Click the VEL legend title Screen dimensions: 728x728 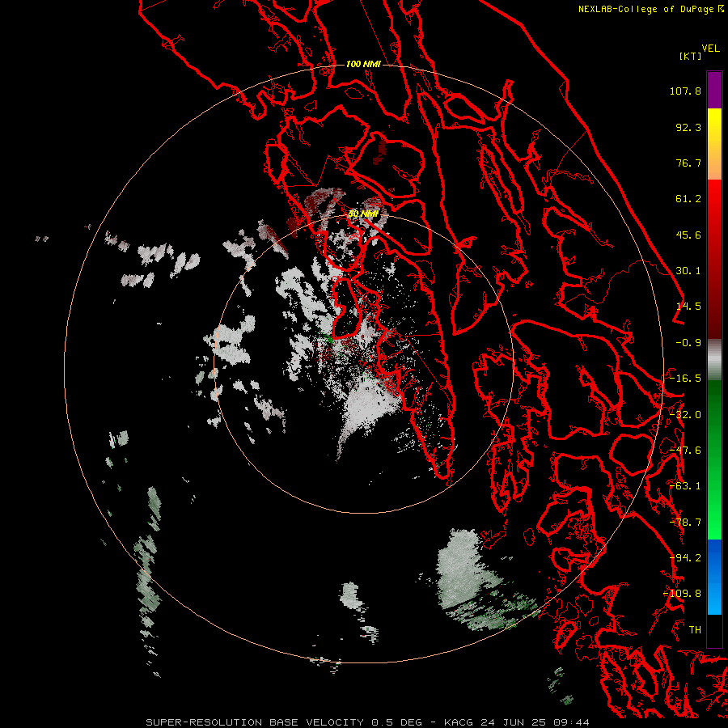tap(711, 49)
